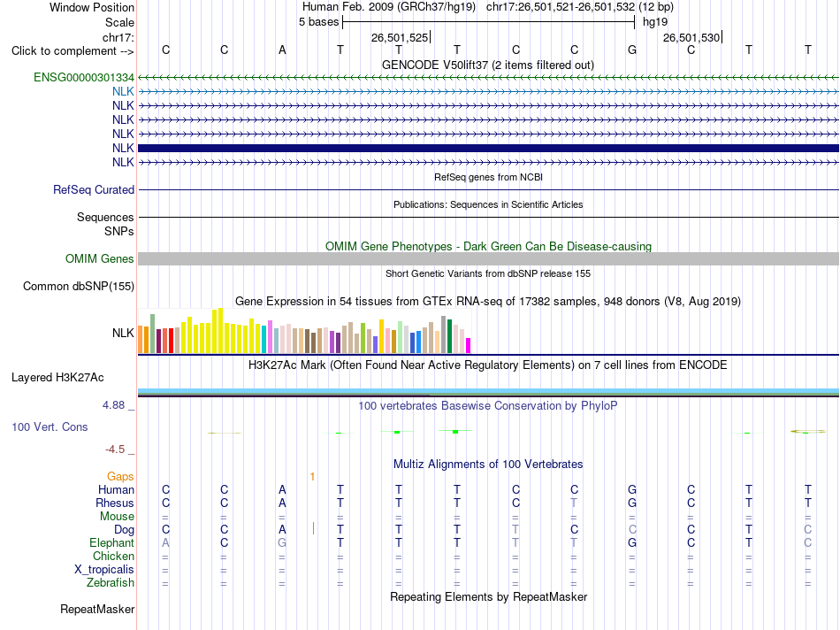The height and width of the screenshot is (630, 840).
Task: Open the RefSeq Curated track label
Action: tap(94, 190)
